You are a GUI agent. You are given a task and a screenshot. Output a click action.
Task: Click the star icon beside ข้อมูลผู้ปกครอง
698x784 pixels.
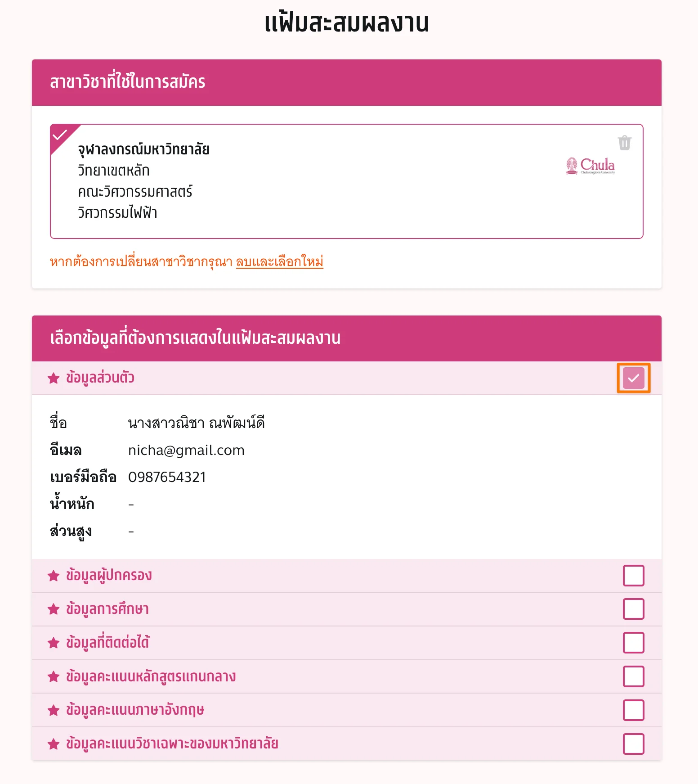click(54, 576)
